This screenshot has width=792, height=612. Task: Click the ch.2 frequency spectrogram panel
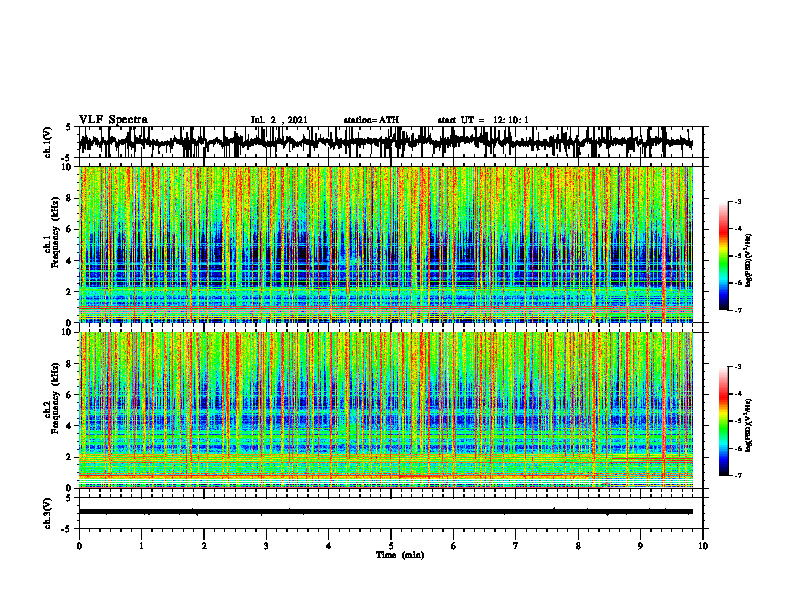[x=386, y=410]
